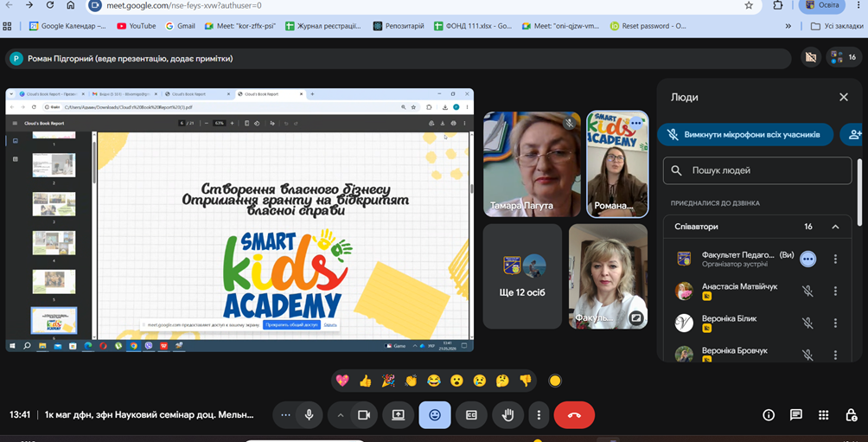Send the surprised face reaction

coord(456,381)
